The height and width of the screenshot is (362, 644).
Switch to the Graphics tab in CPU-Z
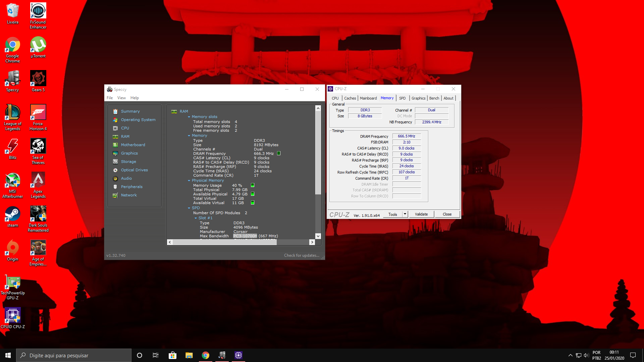pos(418,98)
